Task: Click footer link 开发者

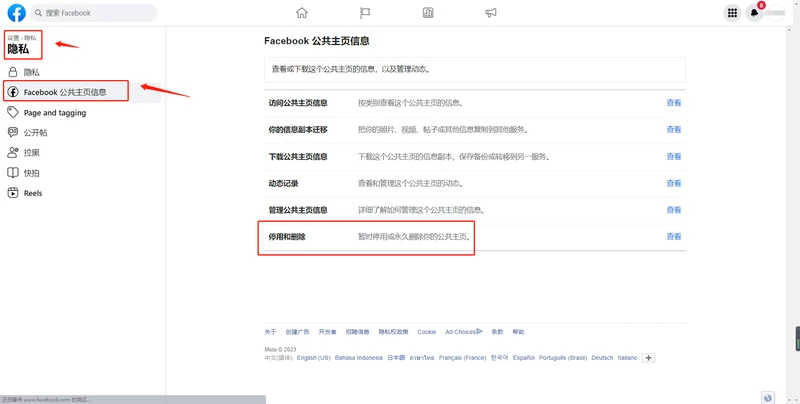Action: [x=327, y=332]
